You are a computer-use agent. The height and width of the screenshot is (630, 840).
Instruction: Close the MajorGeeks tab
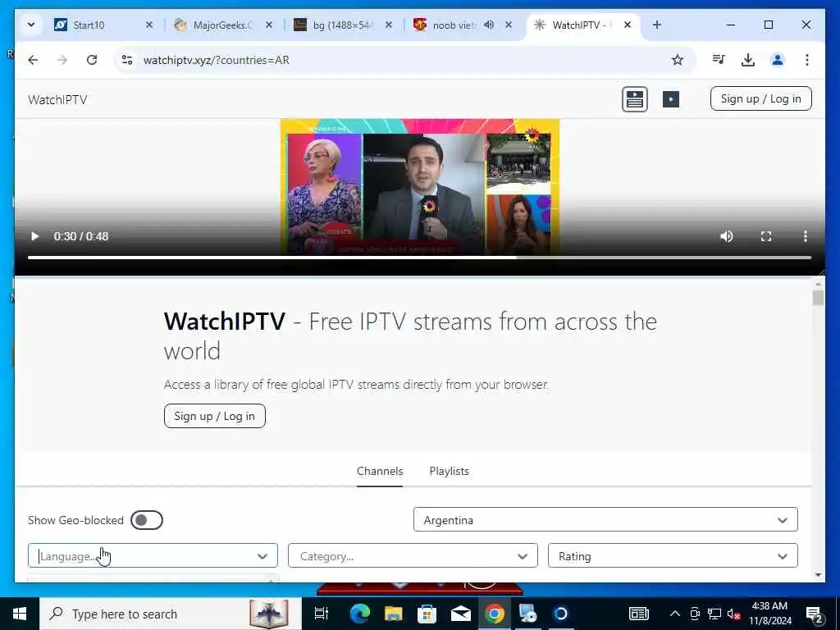click(x=269, y=25)
